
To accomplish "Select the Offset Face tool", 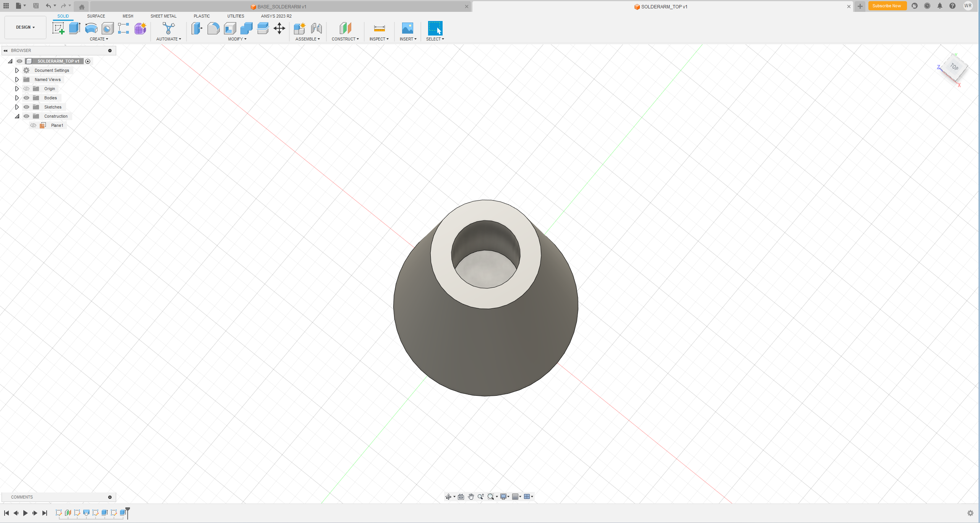I will pyautogui.click(x=263, y=28).
